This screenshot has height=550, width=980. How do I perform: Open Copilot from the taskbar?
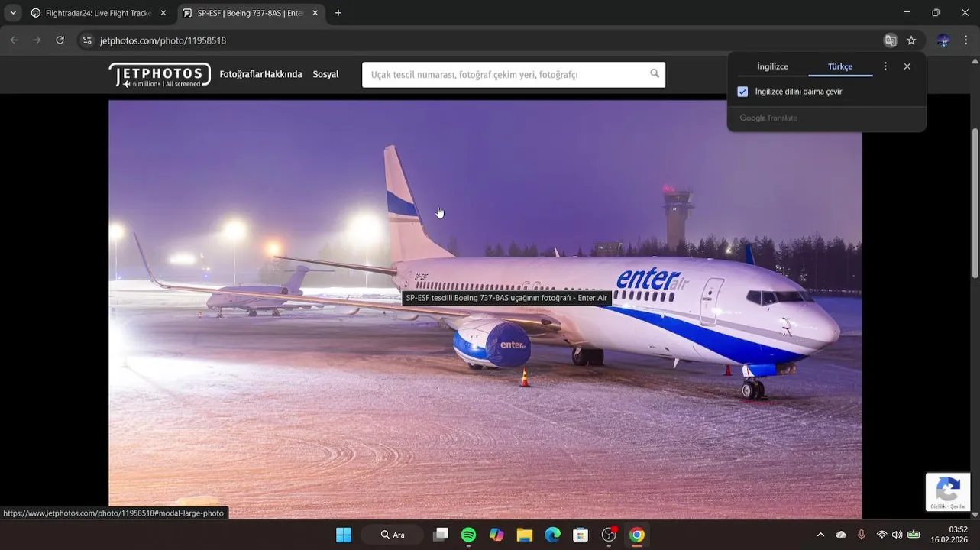(496, 535)
